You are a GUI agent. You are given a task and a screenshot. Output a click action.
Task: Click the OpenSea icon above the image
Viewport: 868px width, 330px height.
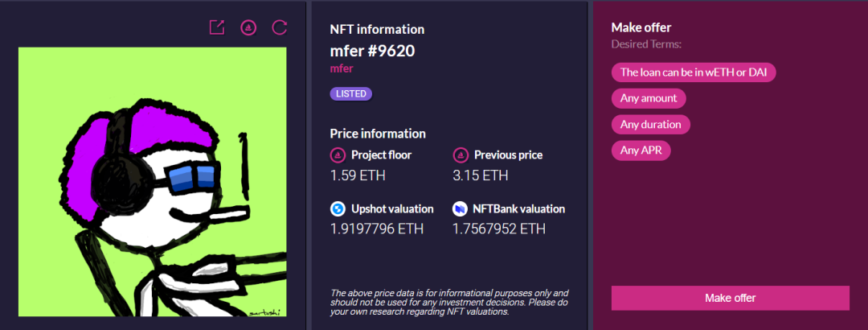(x=248, y=27)
